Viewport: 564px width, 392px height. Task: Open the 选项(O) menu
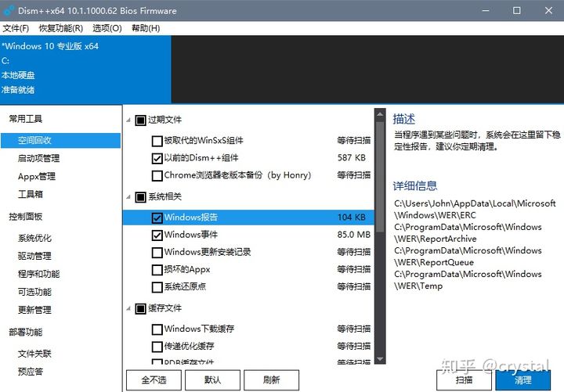pos(107,28)
